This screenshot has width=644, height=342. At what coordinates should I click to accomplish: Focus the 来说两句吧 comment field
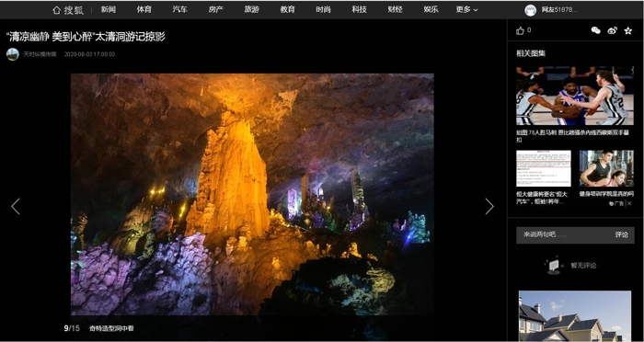coord(563,234)
